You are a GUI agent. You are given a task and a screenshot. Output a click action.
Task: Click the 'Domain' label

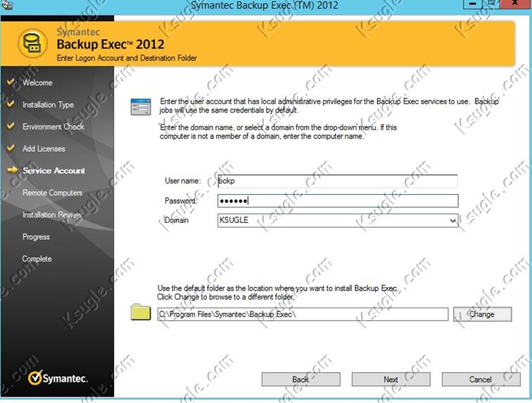coord(177,220)
